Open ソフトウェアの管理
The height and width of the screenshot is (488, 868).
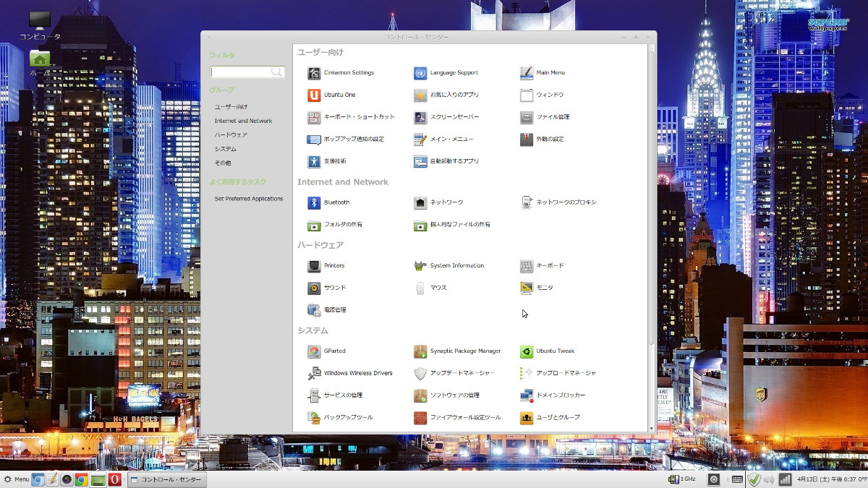[446, 395]
